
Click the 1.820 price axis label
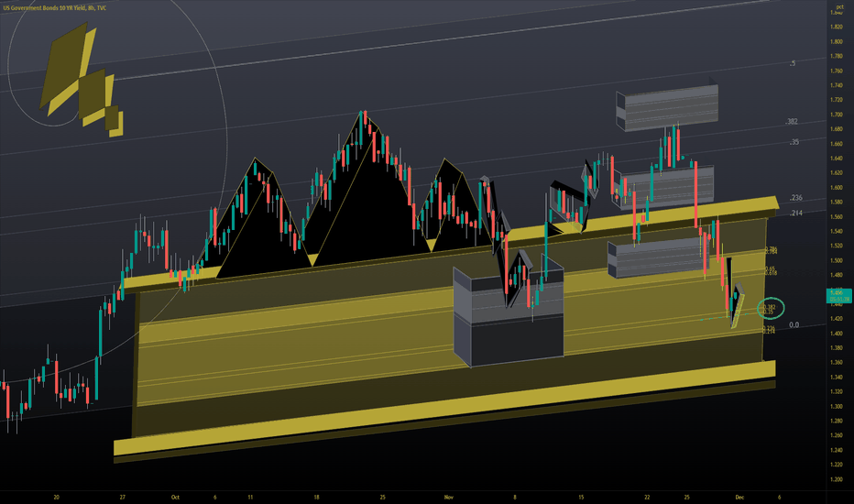836,27
